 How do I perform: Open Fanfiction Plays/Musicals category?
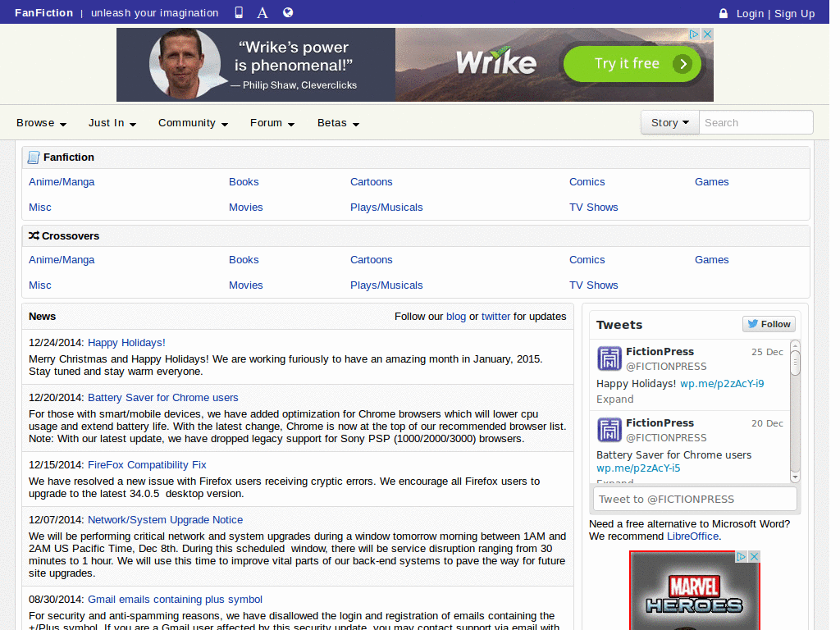[x=386, y=208]
